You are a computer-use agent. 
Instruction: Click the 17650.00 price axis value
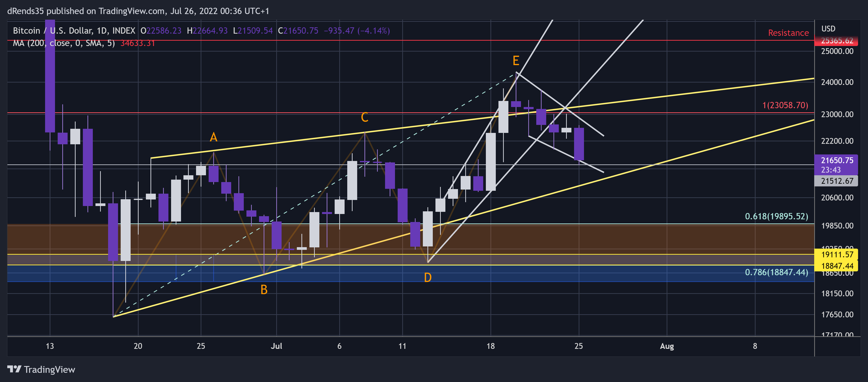(837, 315)
